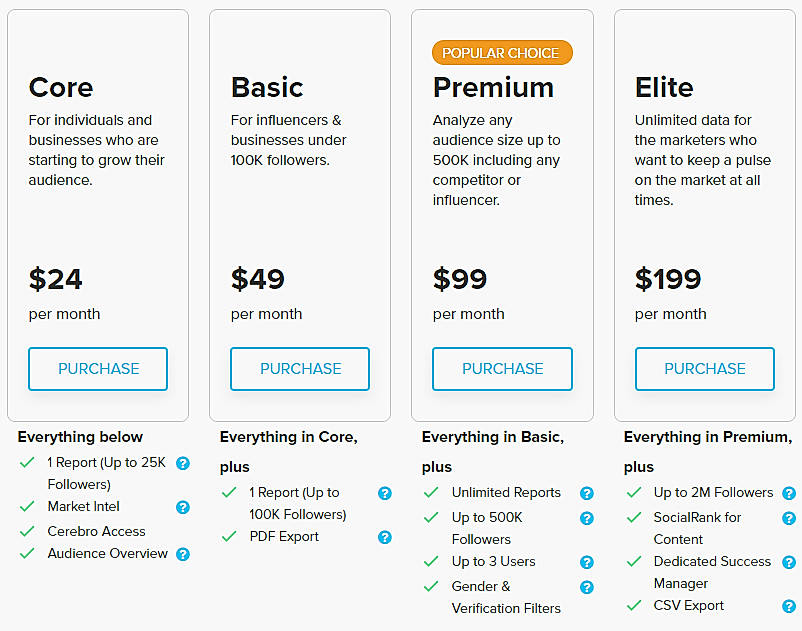Click help icon beside CSV Export
Image resolution: width=802 pixels, height=631 pixels.
789,606
